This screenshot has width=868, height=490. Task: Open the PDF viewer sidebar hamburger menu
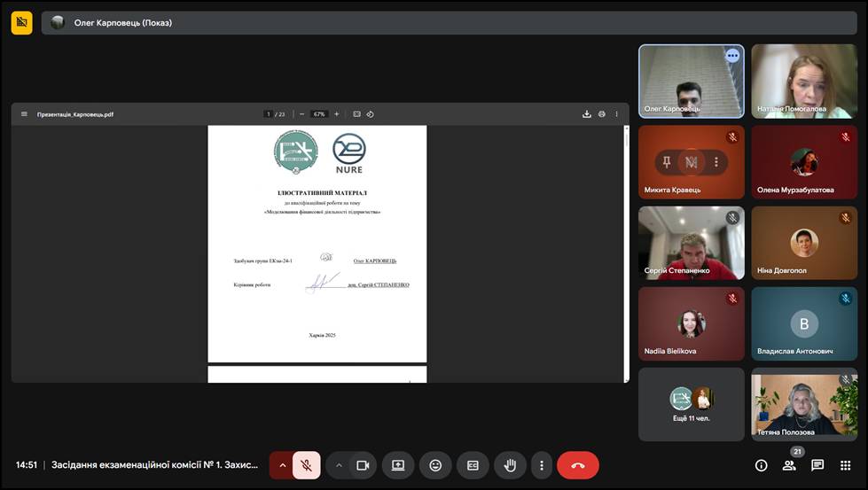pyautogui.click(x=24, y=114)
